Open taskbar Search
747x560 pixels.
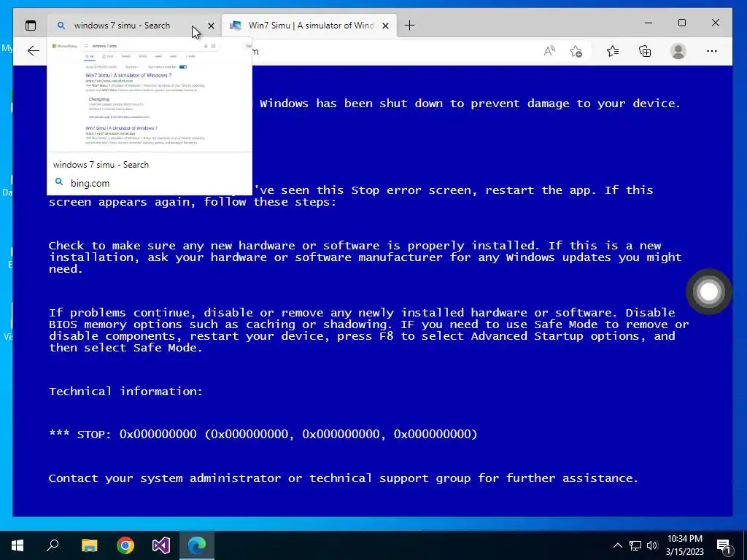pos(53,545)
